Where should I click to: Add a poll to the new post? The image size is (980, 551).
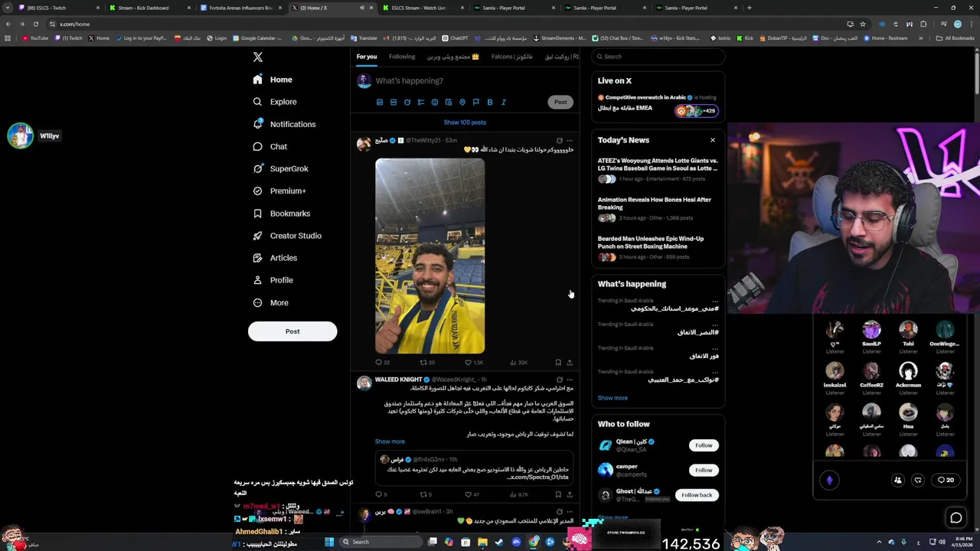click(421, 102)
